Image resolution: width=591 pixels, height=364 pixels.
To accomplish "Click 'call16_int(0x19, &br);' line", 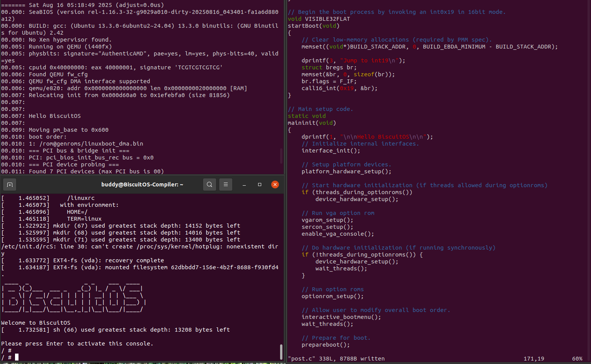I will (339, 88).
